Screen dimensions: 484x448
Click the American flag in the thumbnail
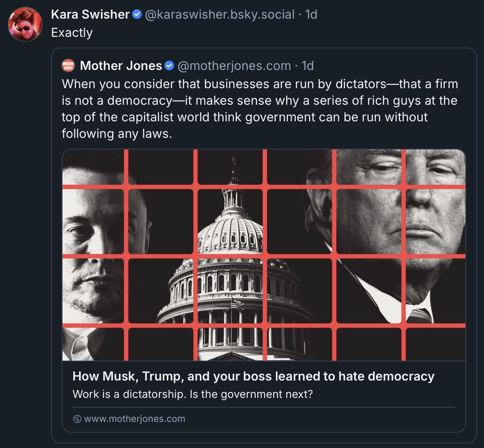point(237,302)
